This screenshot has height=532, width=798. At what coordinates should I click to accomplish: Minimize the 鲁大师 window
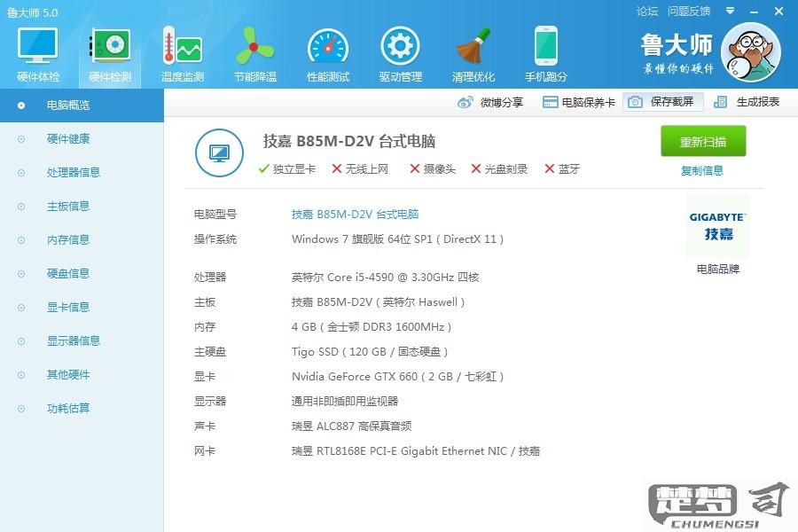point(755,12)
